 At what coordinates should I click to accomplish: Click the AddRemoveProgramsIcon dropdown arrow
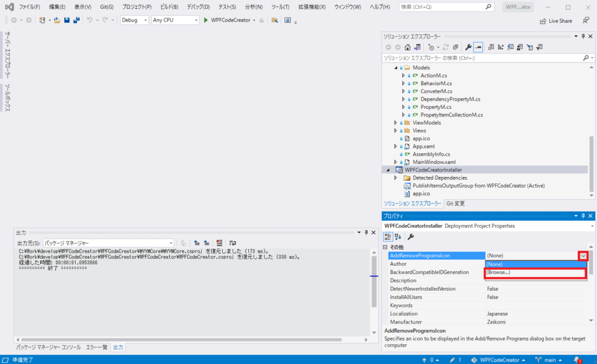tap(583, 256)
